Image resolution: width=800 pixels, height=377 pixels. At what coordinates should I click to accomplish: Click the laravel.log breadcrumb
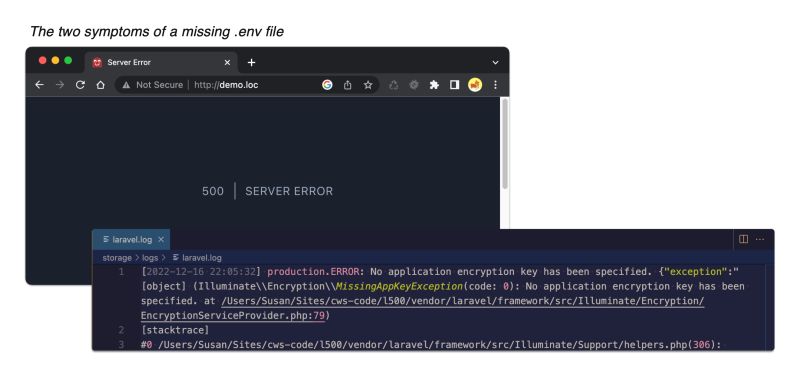coord(197,258)
